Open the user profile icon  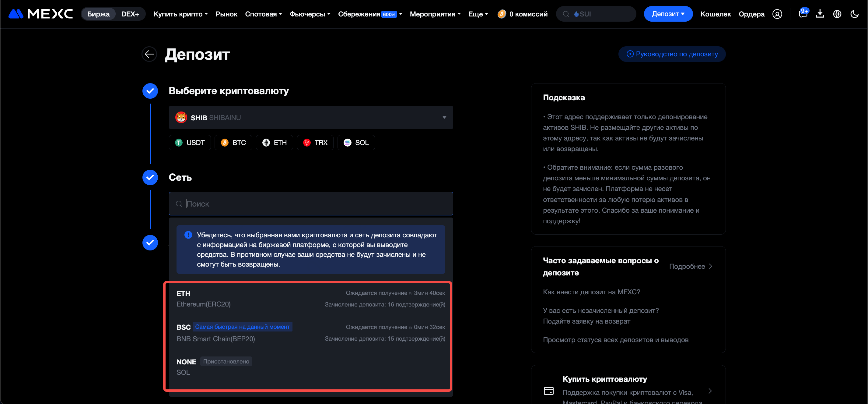tap(777, 14)
